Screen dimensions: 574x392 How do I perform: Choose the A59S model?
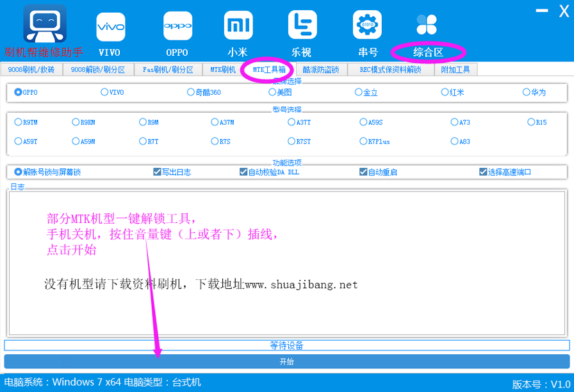pos(363,122)
